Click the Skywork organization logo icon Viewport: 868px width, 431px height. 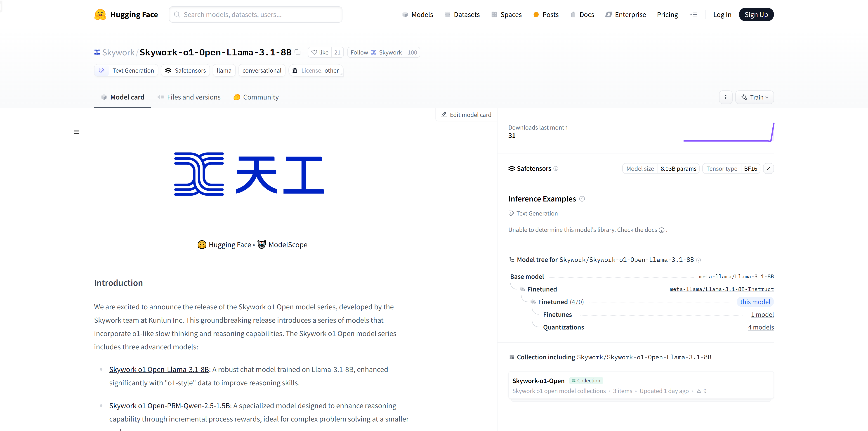click(x=97, y=52)
